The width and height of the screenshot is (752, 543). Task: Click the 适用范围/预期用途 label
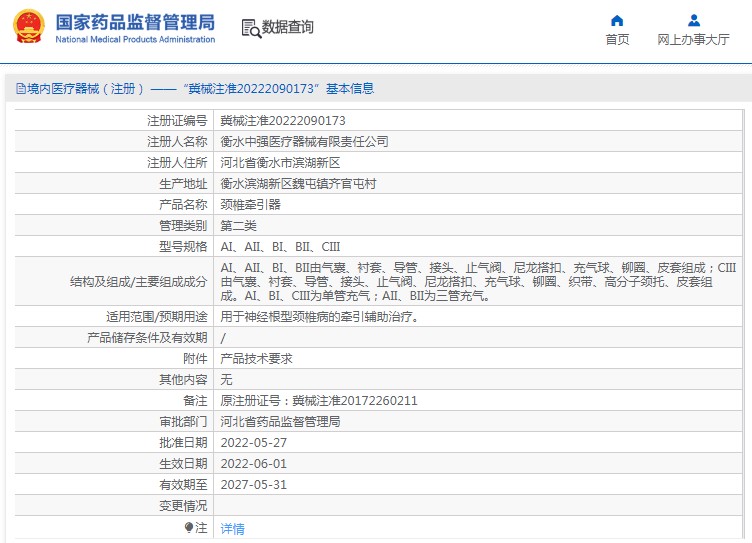click(157, 317)
